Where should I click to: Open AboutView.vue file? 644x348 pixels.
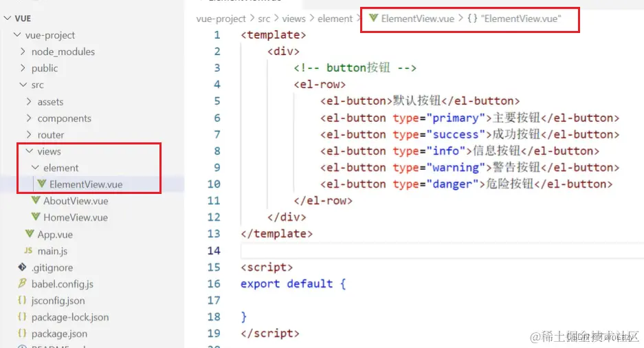pyautogui.click(x=76, y=201)
